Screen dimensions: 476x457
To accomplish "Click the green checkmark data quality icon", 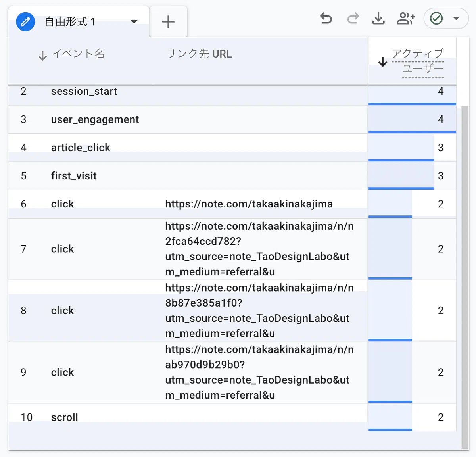I will pos(436,18).
